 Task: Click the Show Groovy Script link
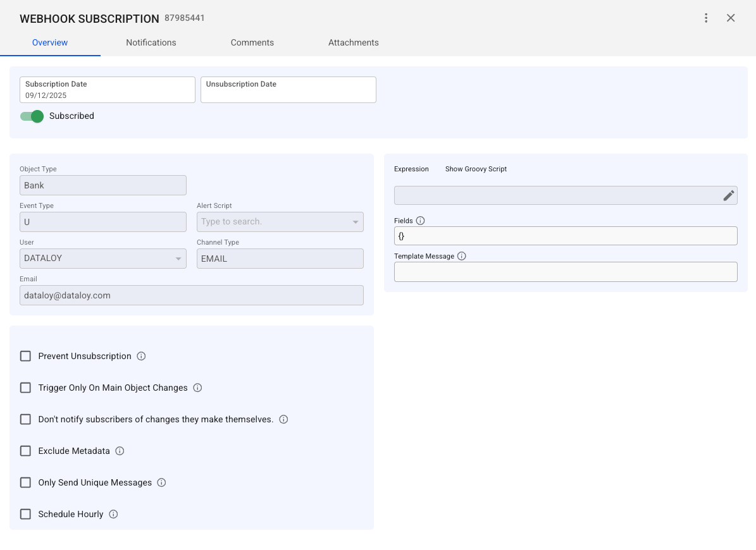(476, 169)
